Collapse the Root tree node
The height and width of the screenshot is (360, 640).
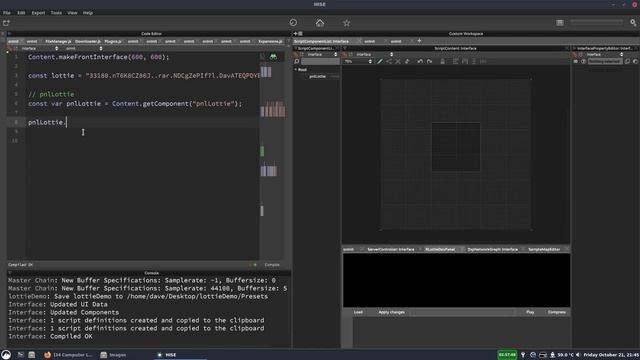pyautogui.click(x=296, y=69)
